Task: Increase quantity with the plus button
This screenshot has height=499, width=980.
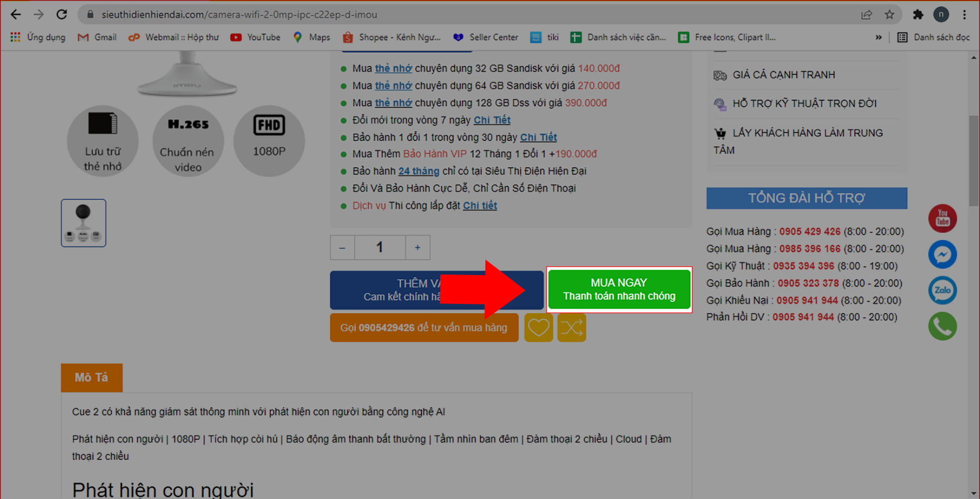Action: 418,248
